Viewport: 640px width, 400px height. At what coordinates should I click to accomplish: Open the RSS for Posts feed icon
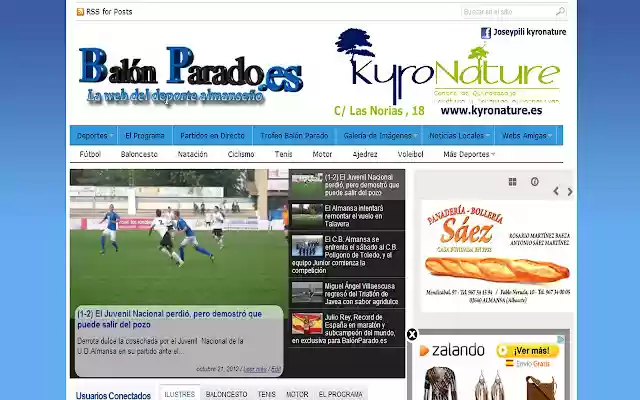(80, 12)
